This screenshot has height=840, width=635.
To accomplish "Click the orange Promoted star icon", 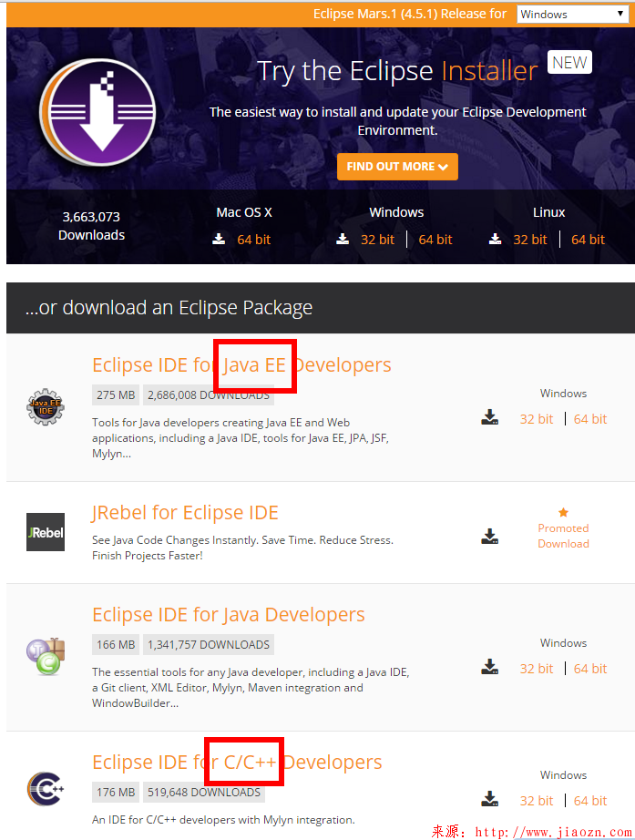I will [x=563, y=513].
